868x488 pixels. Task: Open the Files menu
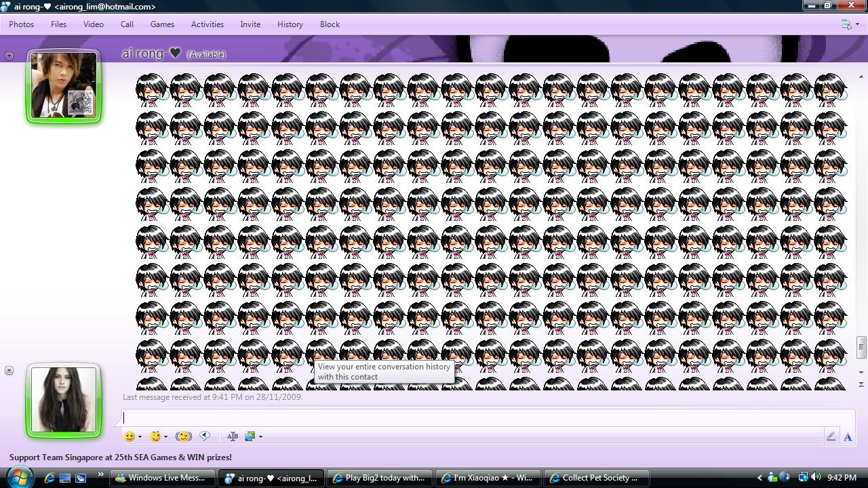coord(59,24)
